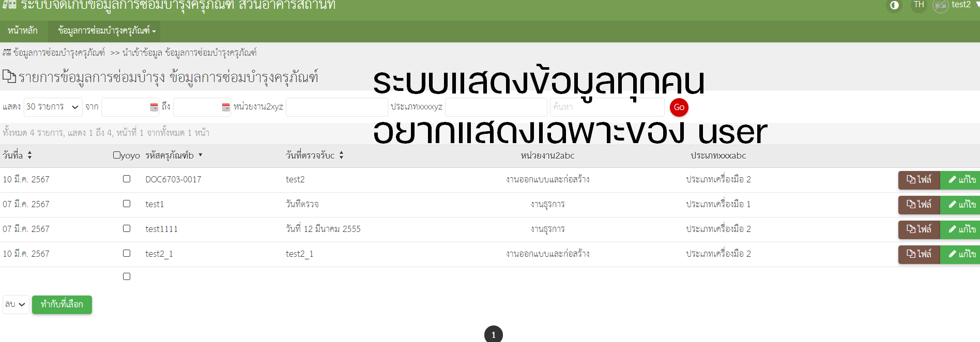This screenshot has width=980, height=342.
Task: Go to หน้าหลัก menu item
Action: pyautogui.click(x=23, y=31)
